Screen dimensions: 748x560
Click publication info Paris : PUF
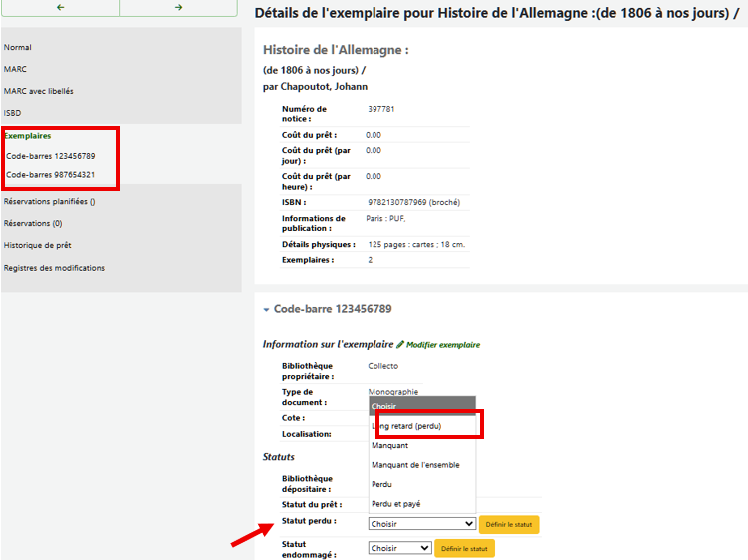(385, 218)
